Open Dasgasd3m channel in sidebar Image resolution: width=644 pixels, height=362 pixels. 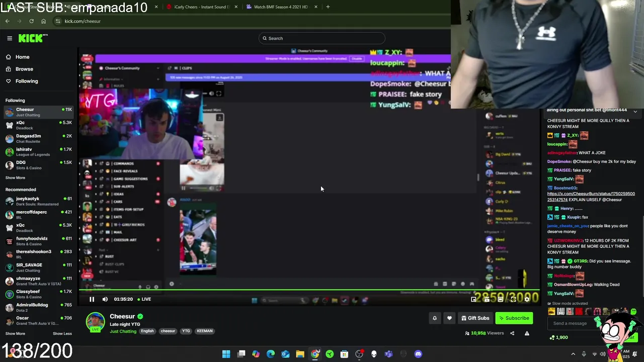click(x=39, y=138)
